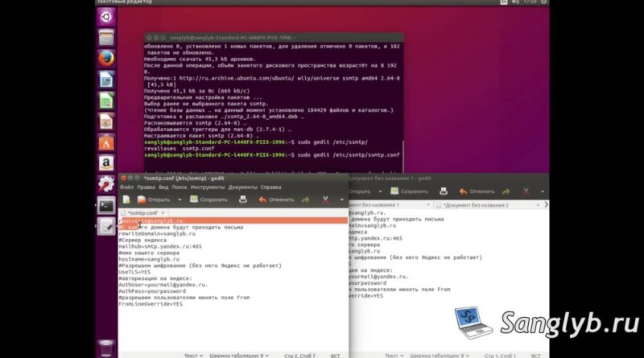Open Текст syntax dropdown in ssmtp.conf status bar
Screen dimensions: 644x358
pyautogui.click(x=193, y=356)
